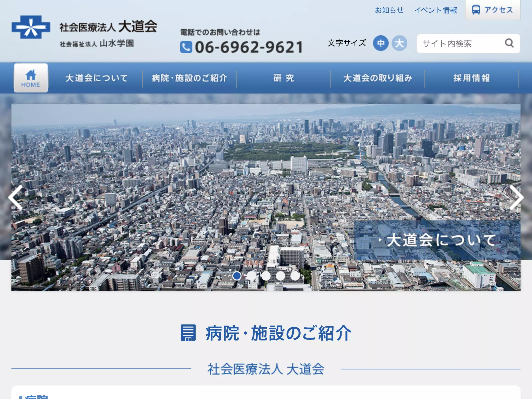Select the first carousel dot
This screenshot has width=532, height=399.
click(x=237, y=276)
